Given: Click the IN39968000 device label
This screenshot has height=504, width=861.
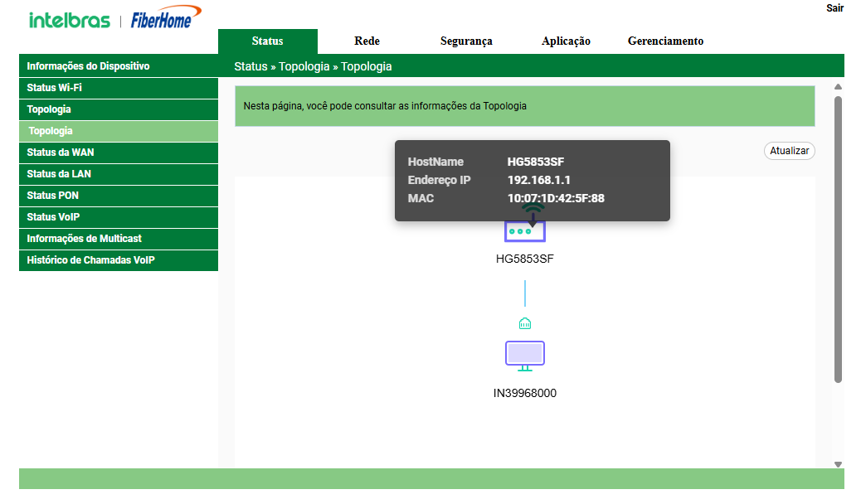Looking at the screenshot, I should [x=525, y=393].
